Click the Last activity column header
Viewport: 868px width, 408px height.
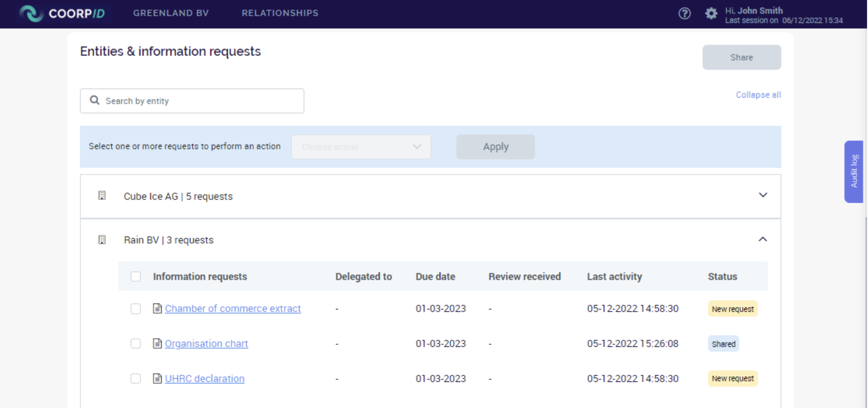pos(614,276)
